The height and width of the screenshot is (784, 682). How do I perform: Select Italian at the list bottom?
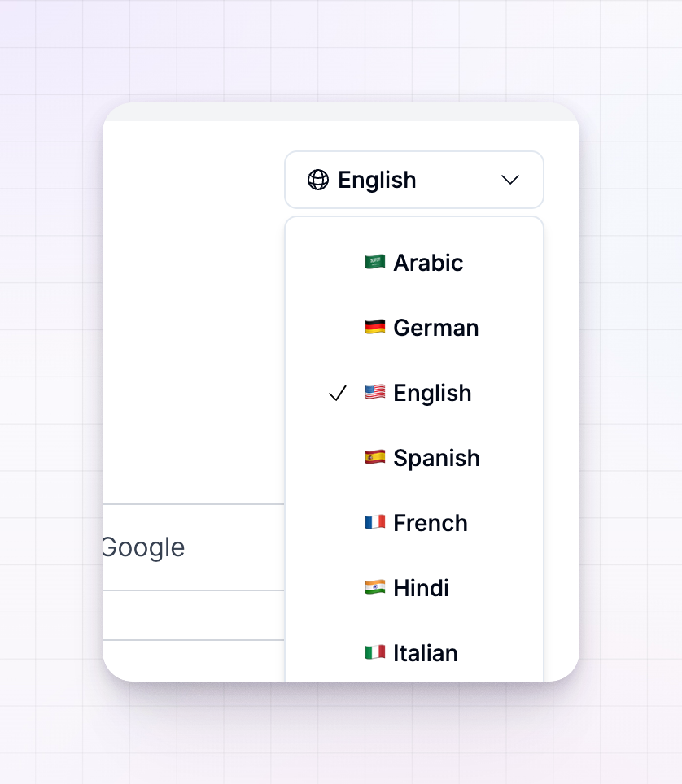pos(414,652)
